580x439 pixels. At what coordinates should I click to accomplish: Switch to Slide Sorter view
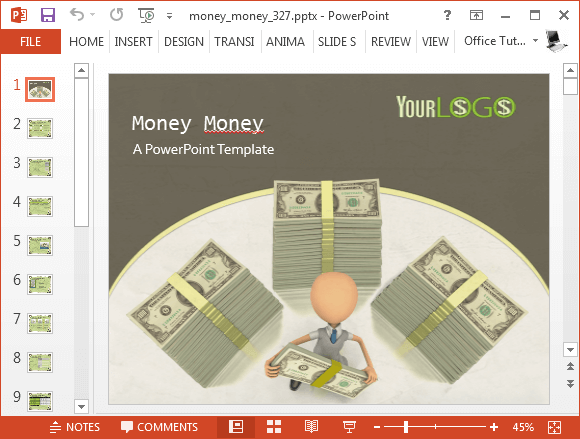point(274,427)
